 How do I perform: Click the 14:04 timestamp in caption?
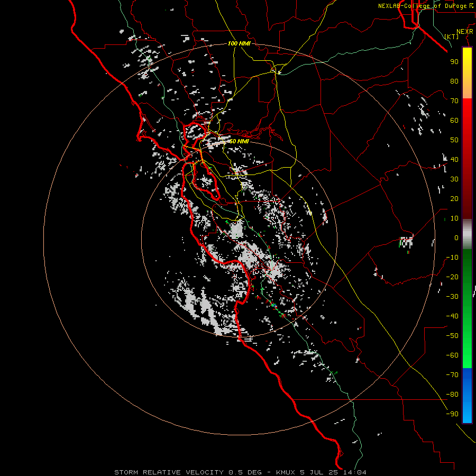click(355, 472)
